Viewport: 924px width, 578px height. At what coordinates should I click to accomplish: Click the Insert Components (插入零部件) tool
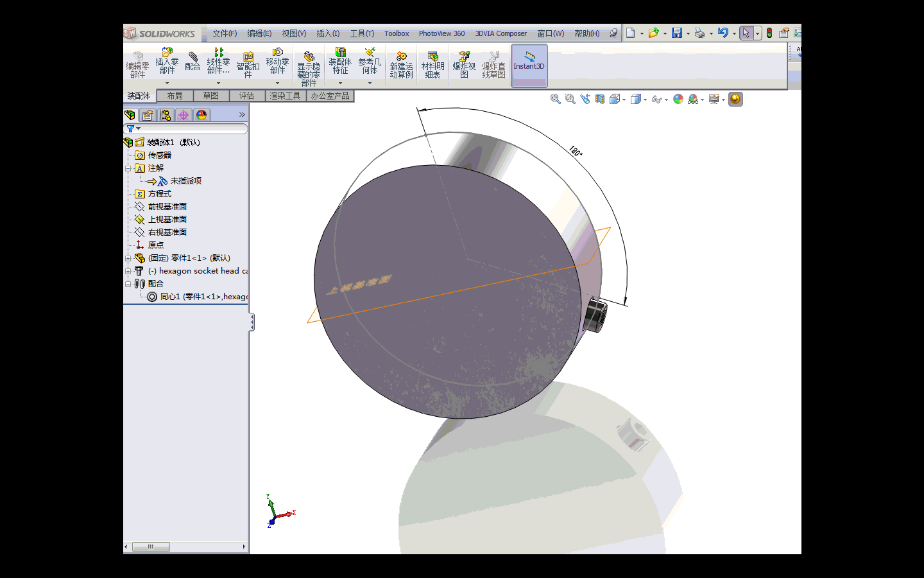pyautogui.click(x=167, y=62)
